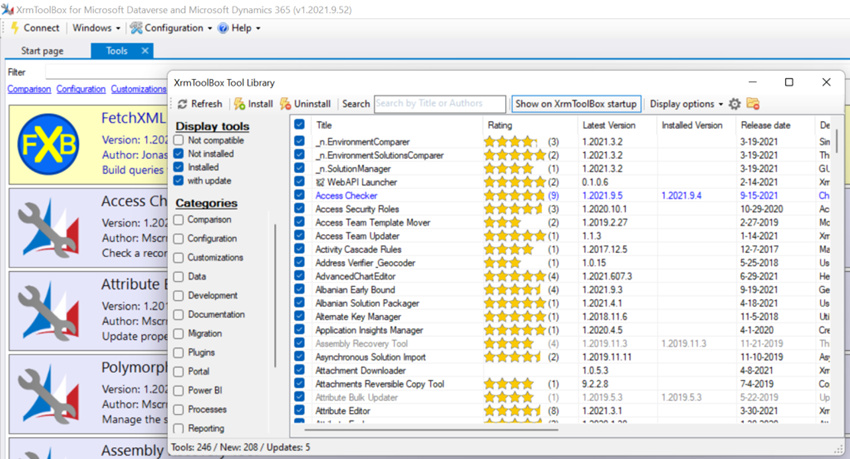Click the Customizations category link
Viewport: 850px width, 459px height.
tap(139, 89)
